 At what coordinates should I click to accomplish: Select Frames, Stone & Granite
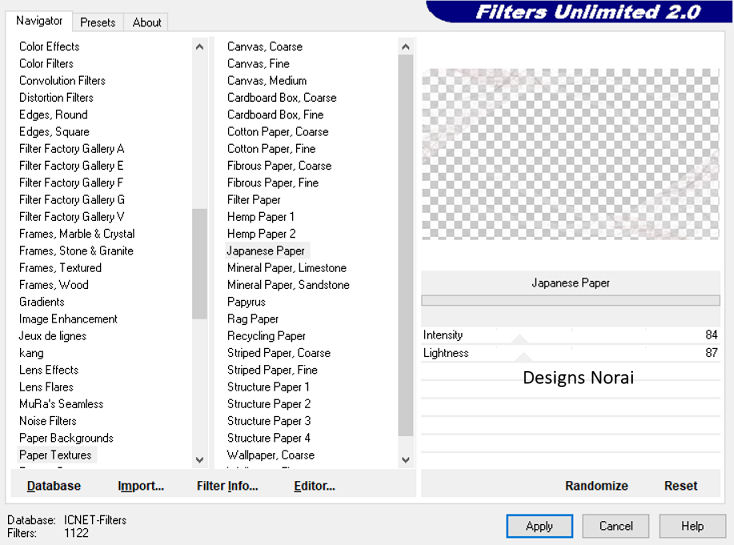[x=76, y=250]
